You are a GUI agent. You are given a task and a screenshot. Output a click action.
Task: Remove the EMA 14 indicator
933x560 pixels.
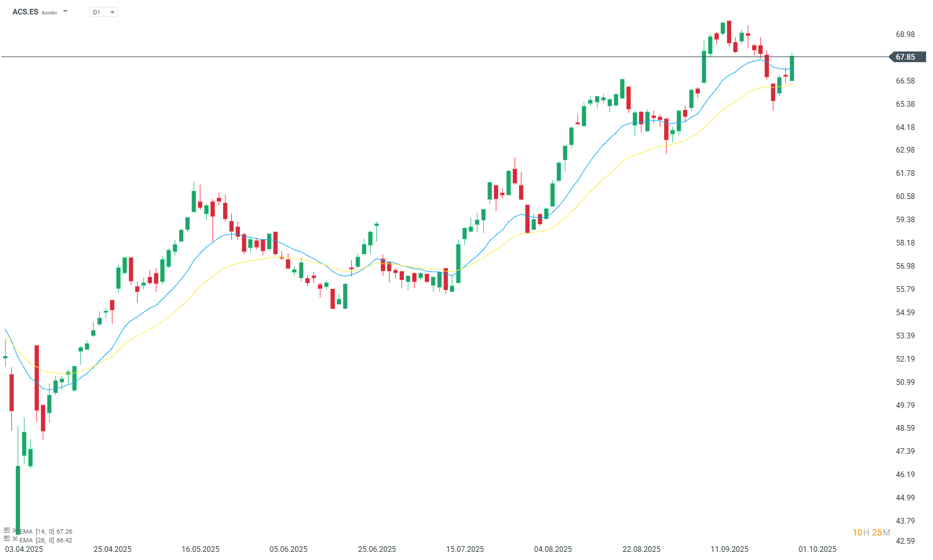(x=15, y=530)
